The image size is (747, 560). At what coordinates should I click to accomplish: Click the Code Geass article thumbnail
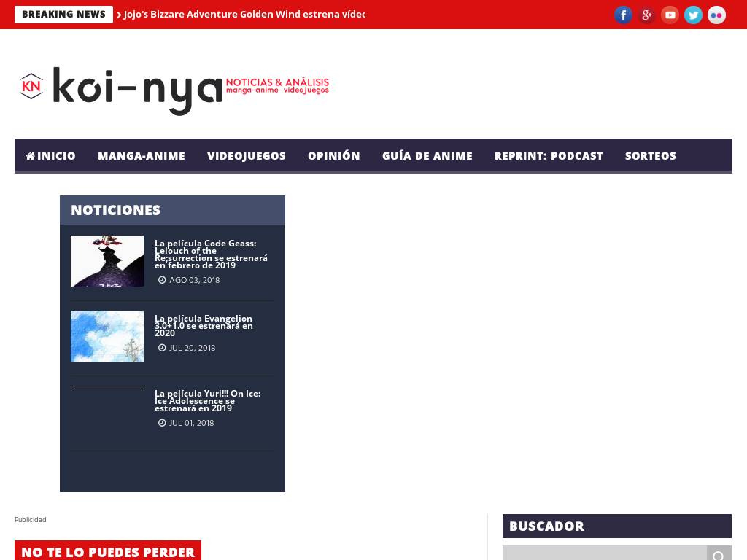107,261
